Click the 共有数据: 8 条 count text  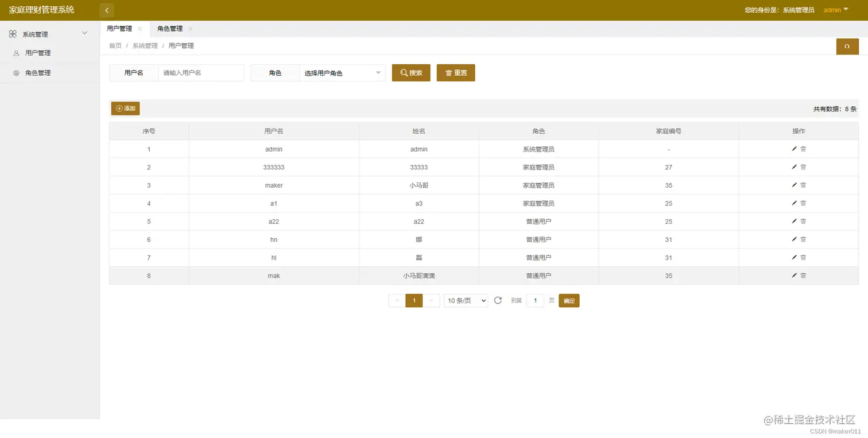[x=835, y=108]
